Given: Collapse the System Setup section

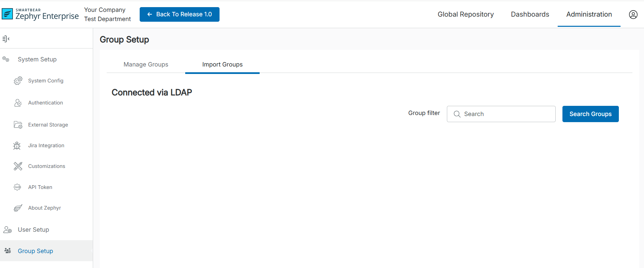Looking at the screenshot, I should [x=37, y=59].
